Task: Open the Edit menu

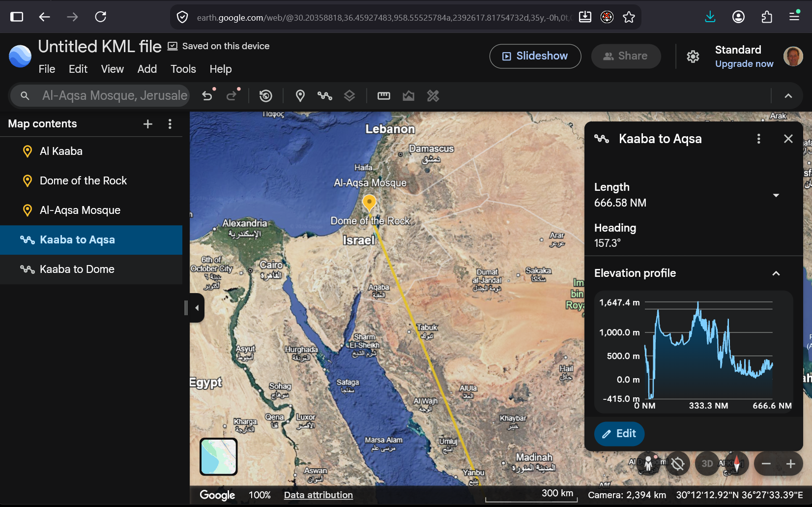Action: 78,69
